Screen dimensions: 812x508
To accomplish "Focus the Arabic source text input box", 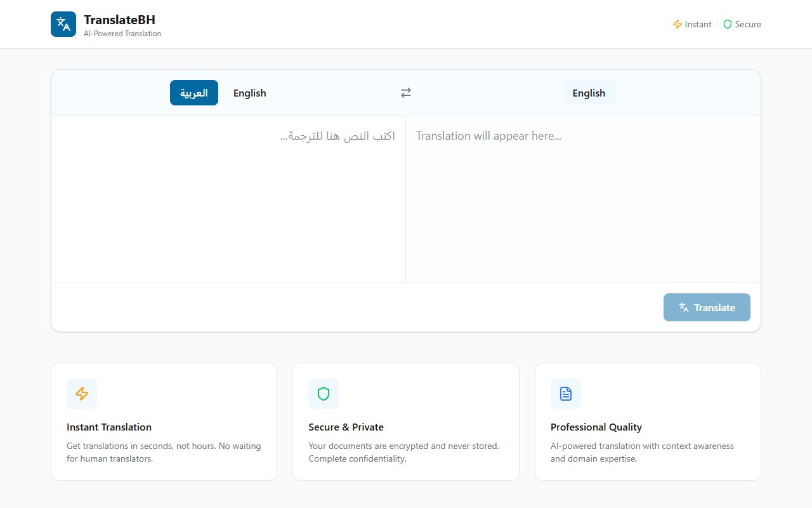I will tap(228, 197).
